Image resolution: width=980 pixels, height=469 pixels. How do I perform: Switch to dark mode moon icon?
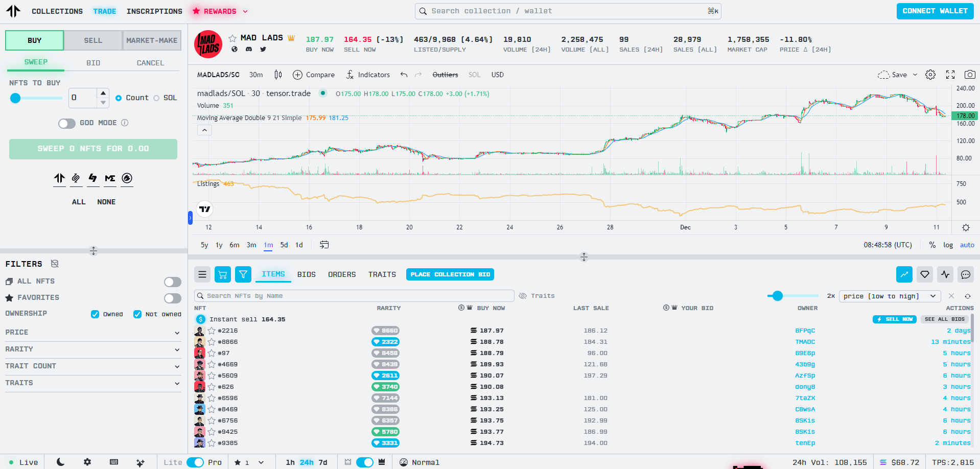(60, 462)
